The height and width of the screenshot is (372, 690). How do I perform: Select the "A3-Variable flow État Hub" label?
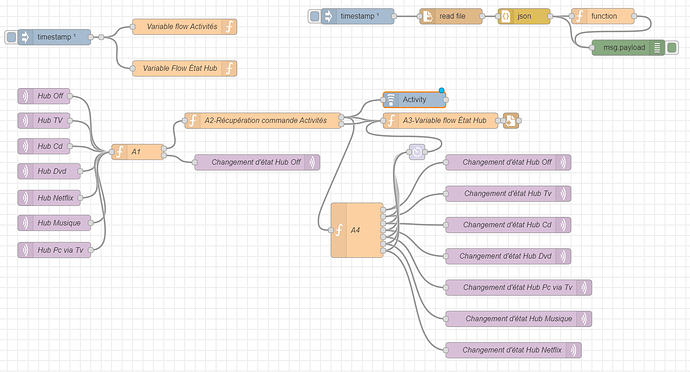[444, 121]
